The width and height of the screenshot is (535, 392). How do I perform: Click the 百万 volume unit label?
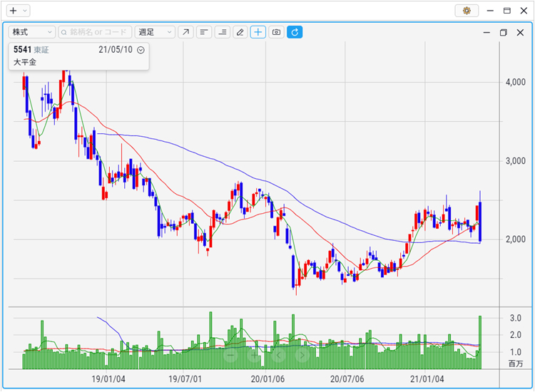point(516,363)
